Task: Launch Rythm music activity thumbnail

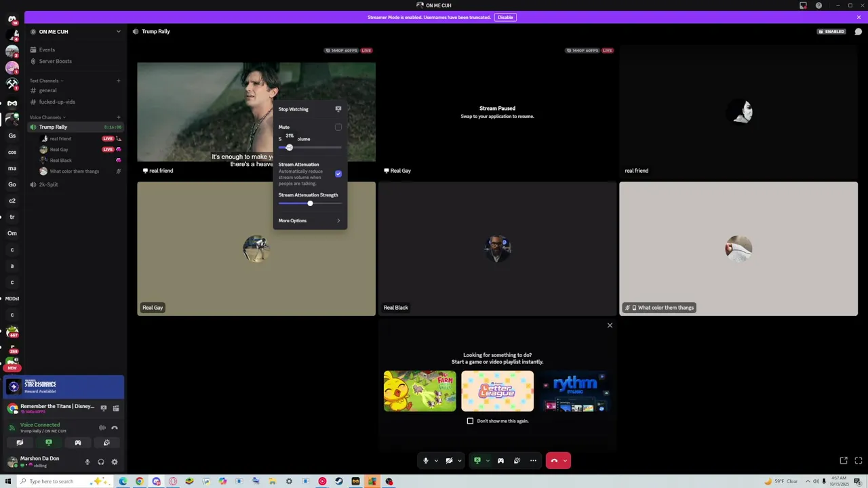Action: [x=575, y=391]
